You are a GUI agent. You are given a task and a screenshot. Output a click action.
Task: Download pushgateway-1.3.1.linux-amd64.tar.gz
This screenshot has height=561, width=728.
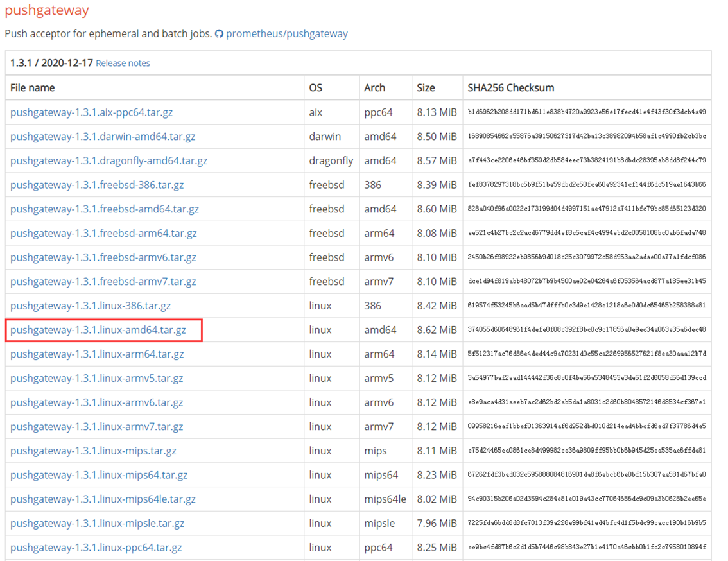coord(98,330)
